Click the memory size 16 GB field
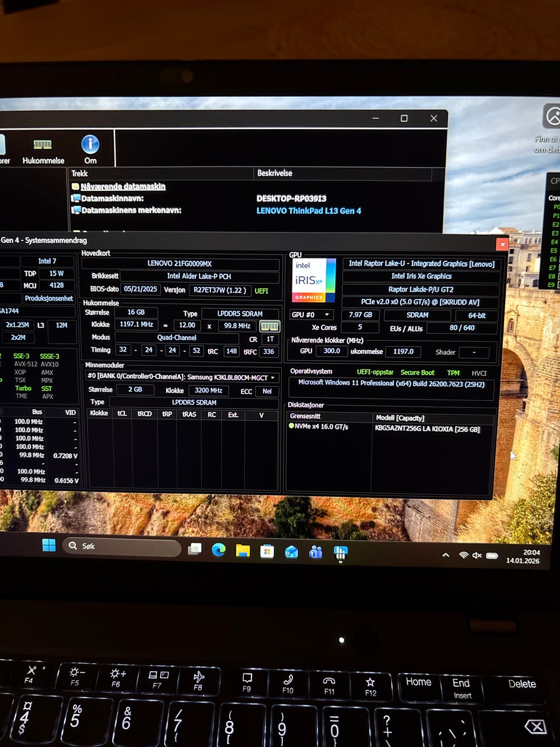 click(136, 312)
